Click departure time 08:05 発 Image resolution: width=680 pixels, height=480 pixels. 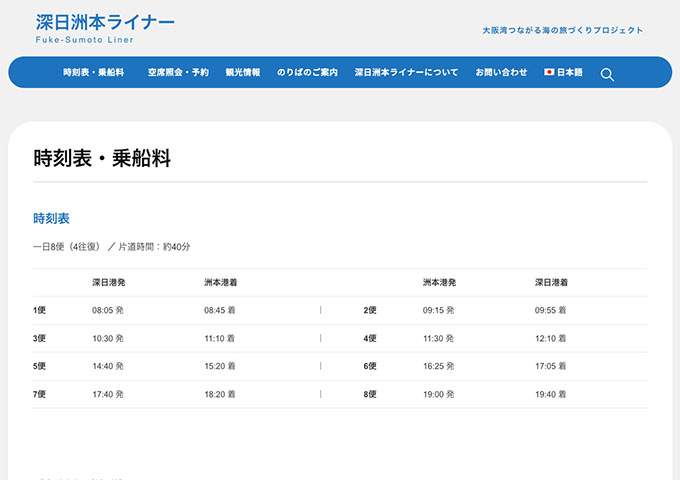pos(108,310)
